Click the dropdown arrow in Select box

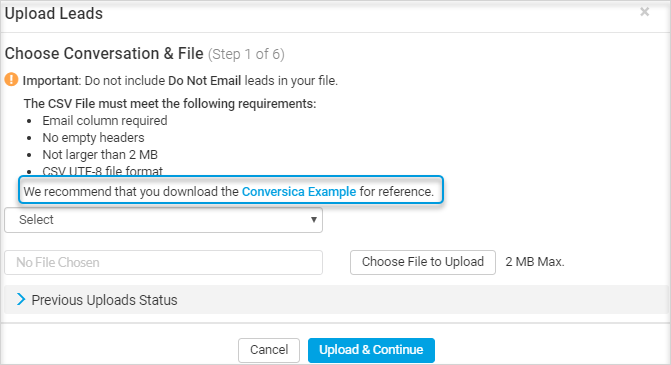(x=314, y=220)
